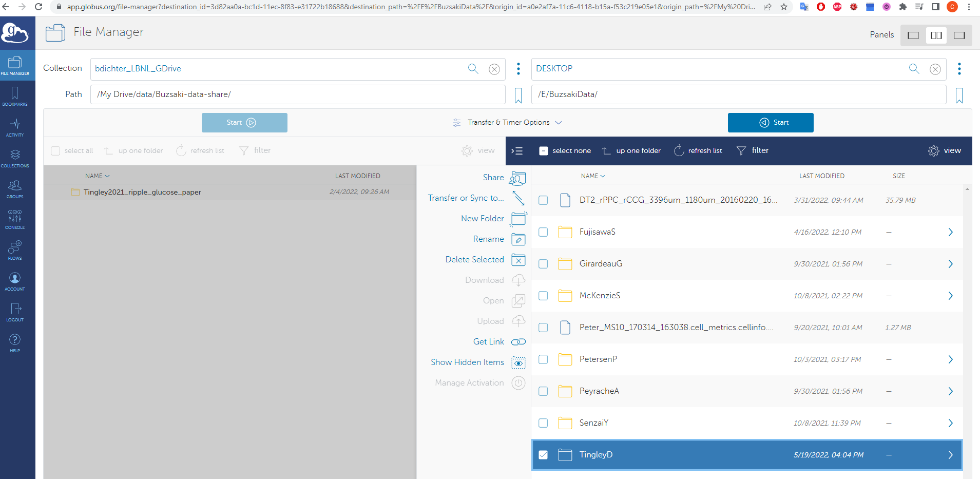The width and height of the screenshot is (980, 479).
Task: Click the right panel Start button
Action: [771, 123]
